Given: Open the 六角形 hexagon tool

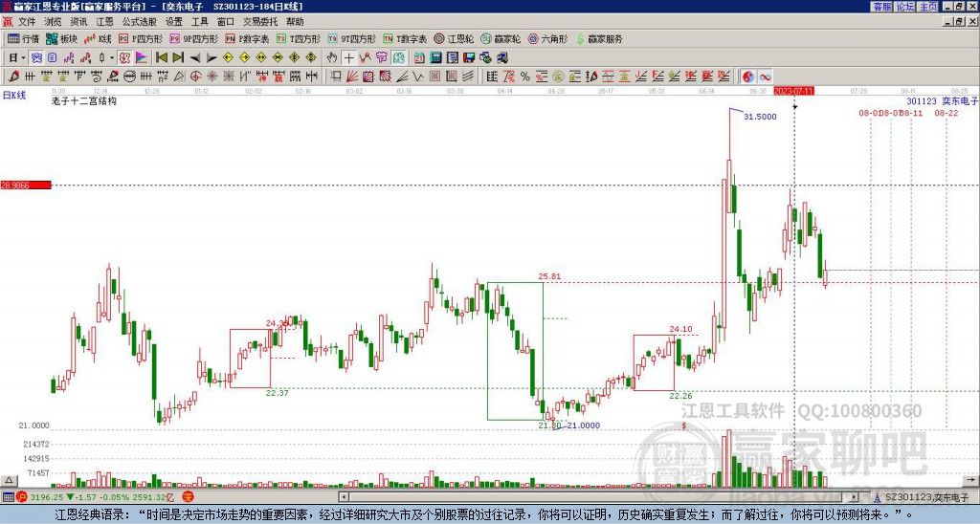Looking at the screenshot, I should click(547, 38).
